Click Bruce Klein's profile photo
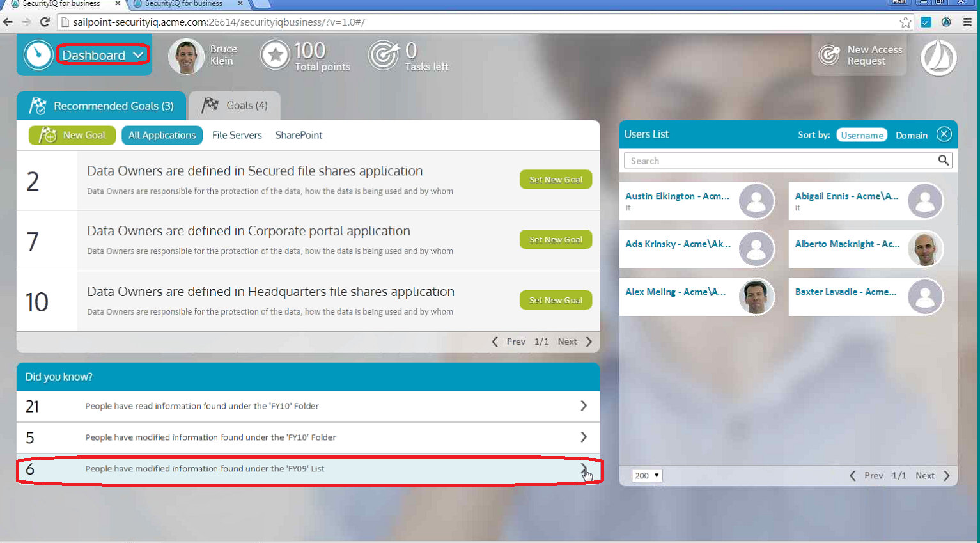This screenshot has height=543, width=980. 186,56
